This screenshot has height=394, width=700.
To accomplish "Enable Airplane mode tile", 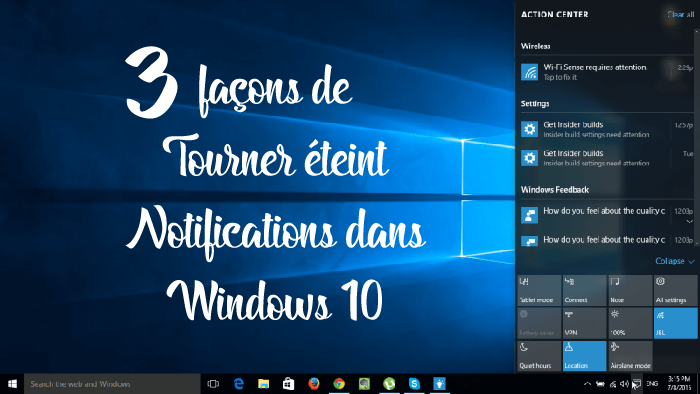I will point(630,356).
